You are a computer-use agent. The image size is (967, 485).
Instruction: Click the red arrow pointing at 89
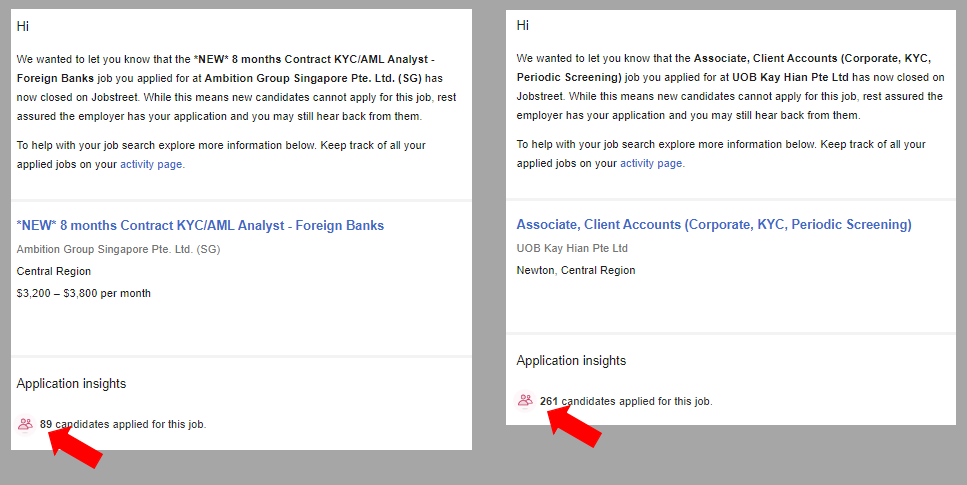click(75, 447)
